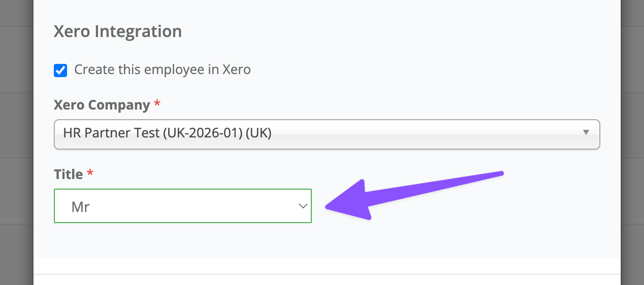Click the Title field label
The image size is (644, 285).
point(68,174)
